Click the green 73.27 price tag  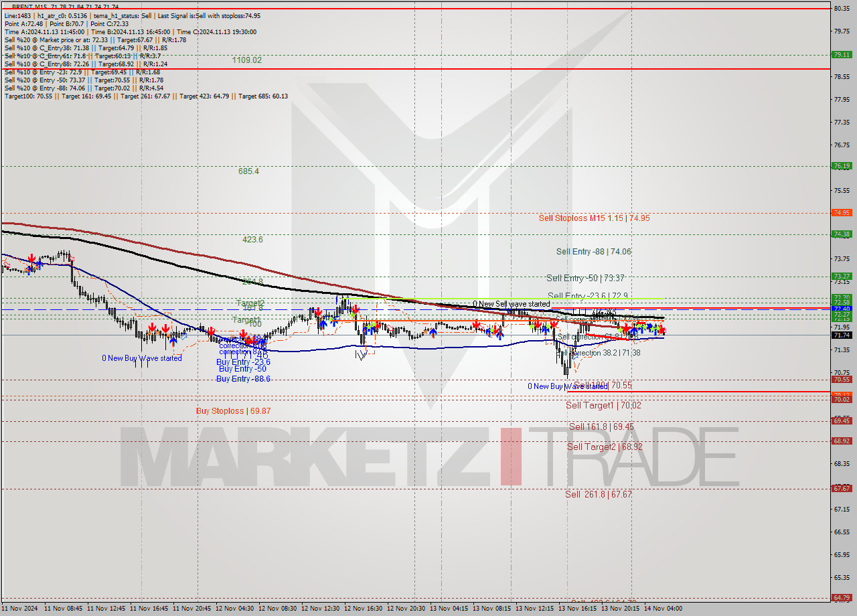click(841, 277)
